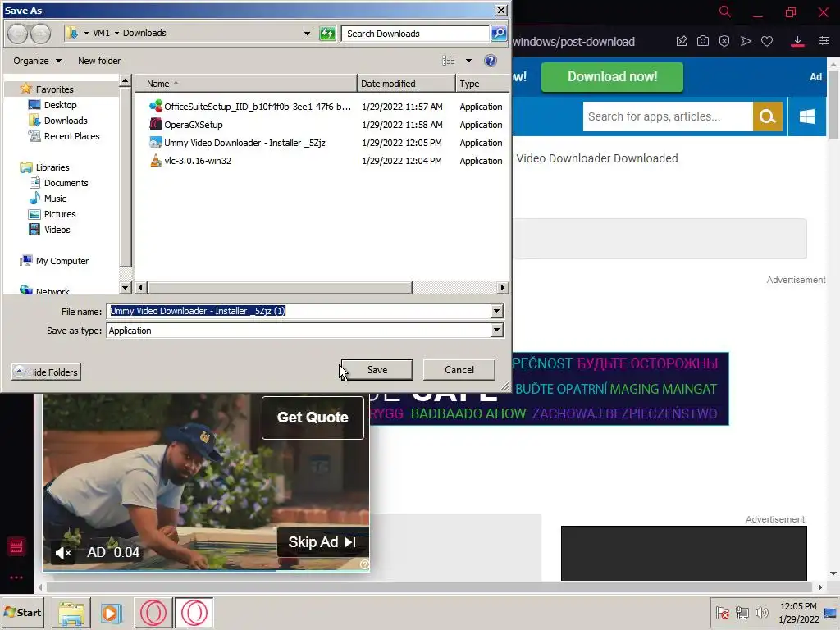The image size is (840, 630).
Task: Open Opera's downloads icon
Action: [797, 41]
